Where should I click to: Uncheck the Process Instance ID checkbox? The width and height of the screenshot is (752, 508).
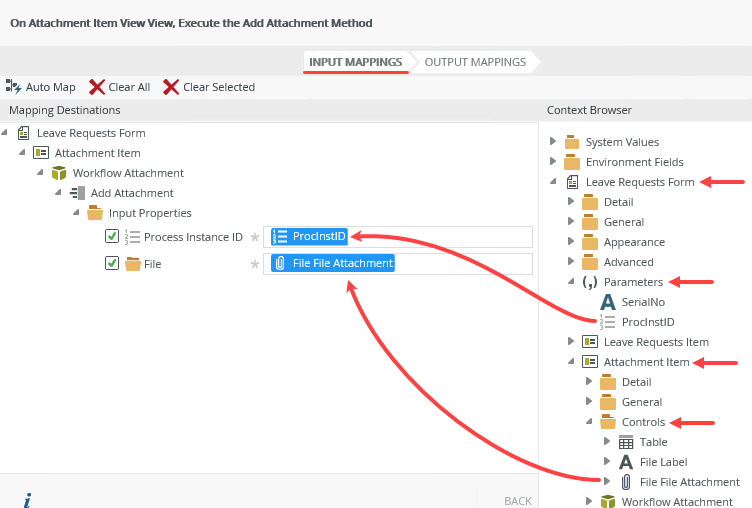(x=112, y=237)
